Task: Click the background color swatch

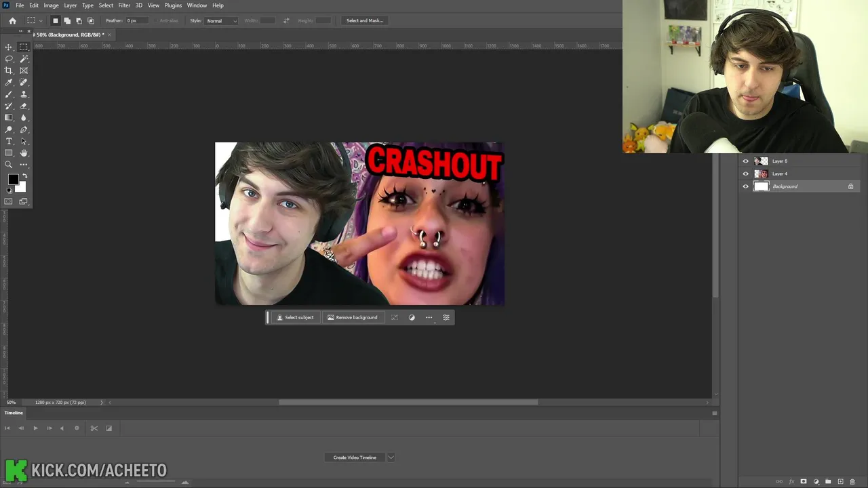Action: click(x=22, y=188)
